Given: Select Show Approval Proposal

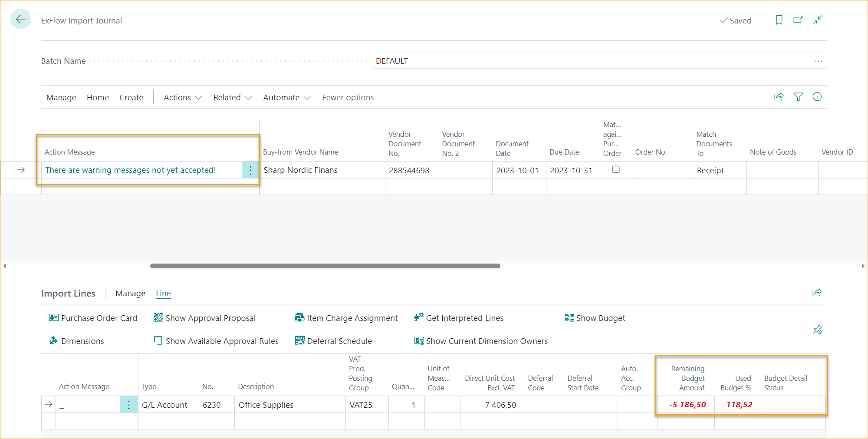Looking at the screenshot, I should pos(210,318).
